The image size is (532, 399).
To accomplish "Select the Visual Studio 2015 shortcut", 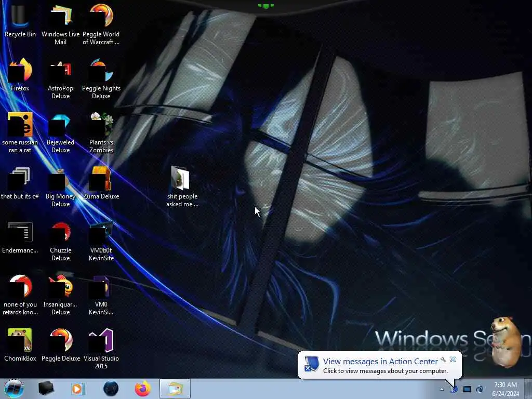I will 101,349.
